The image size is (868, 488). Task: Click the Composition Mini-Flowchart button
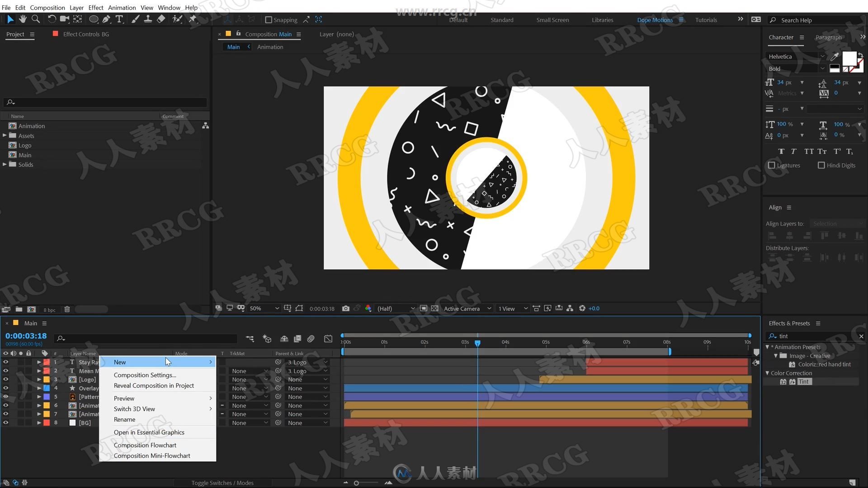[151, 455]
